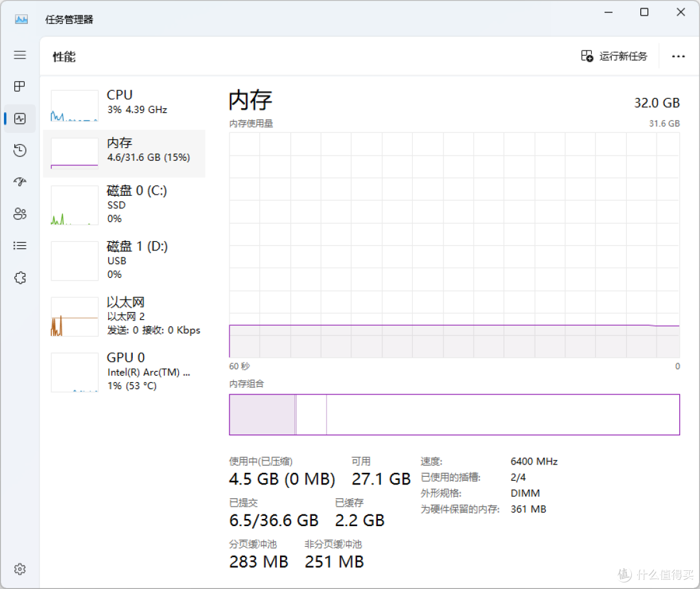The width and height of the screenshot is (700, 589).
Task: Click 运行新任务 button
Action: [x=614, y=56]
